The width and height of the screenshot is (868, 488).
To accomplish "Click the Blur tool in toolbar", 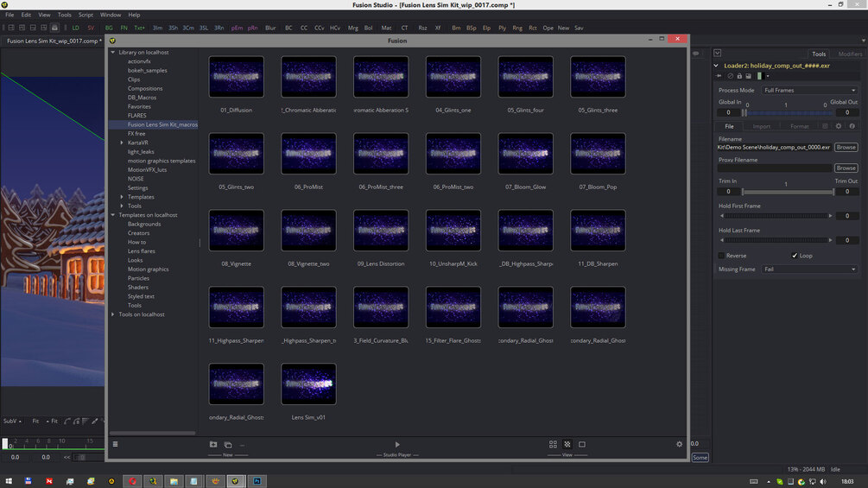I will point(270,28).
